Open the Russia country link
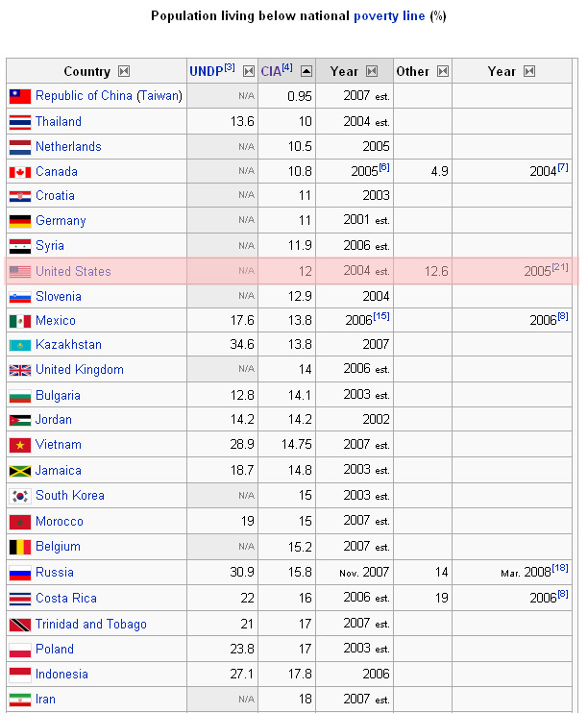Viewport: 588px width, 713px height. point(55,573)
